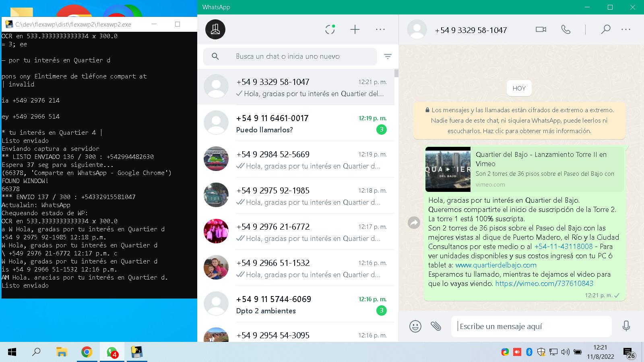The image size is (644, 362).
Task: Open File Explorer from the taskbar
Action: click(62, 352)
